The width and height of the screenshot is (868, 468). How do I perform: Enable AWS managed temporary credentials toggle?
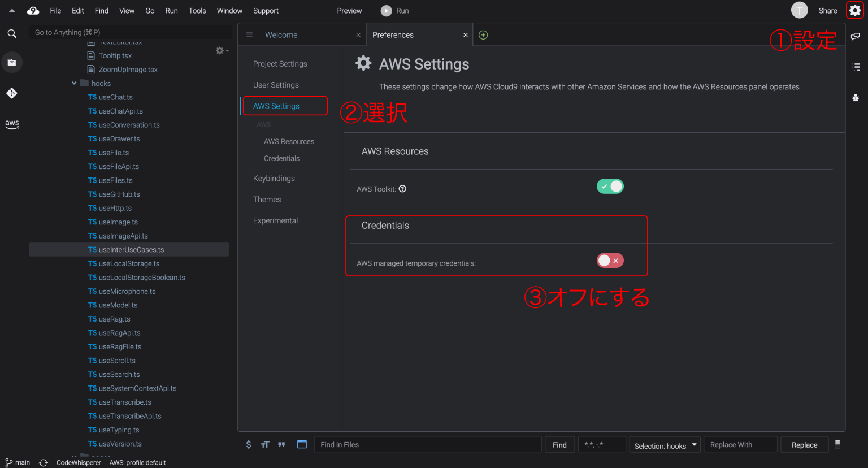(x=610, y=261)
